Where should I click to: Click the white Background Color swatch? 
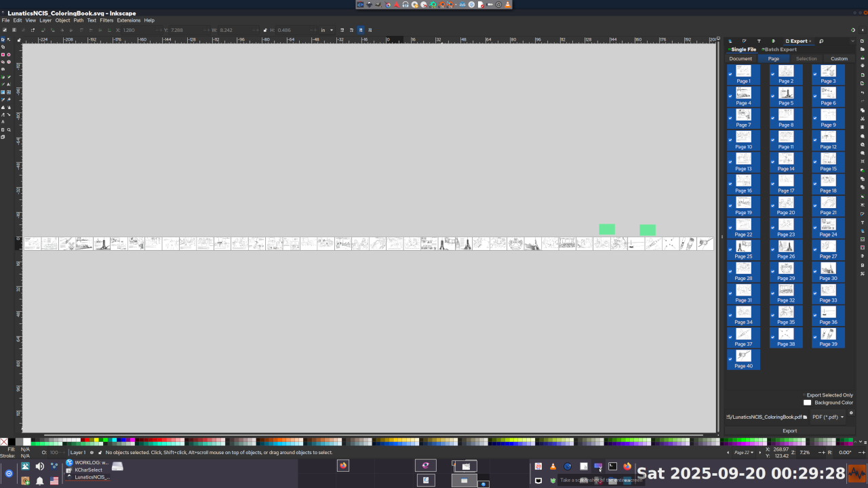point(807,403)
